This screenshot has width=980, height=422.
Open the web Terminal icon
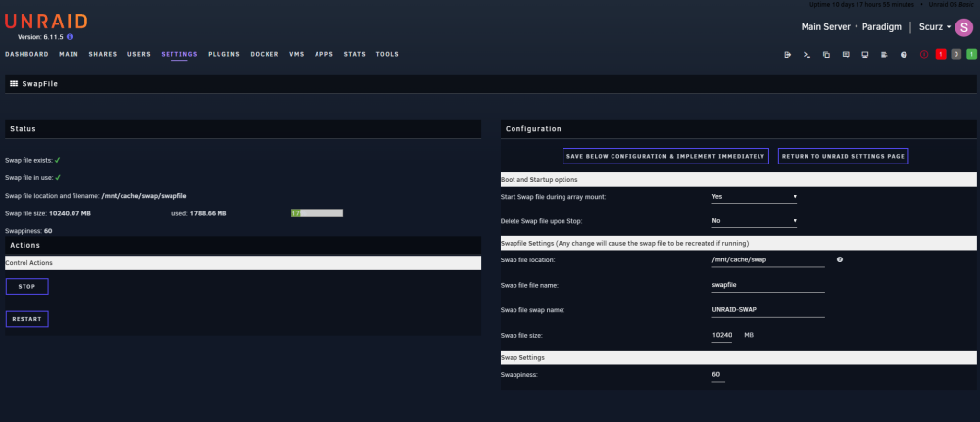pyautogui.click(x=807, y=55)
